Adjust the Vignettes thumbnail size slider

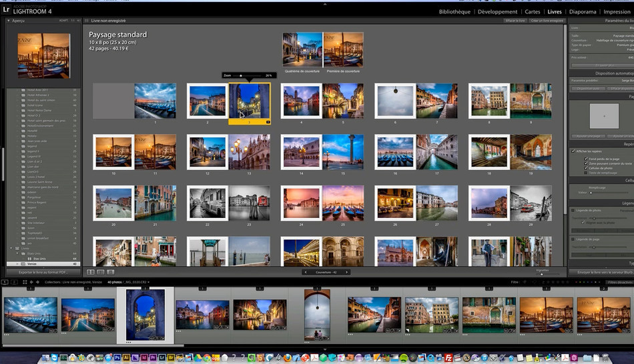tap(542, 274)
